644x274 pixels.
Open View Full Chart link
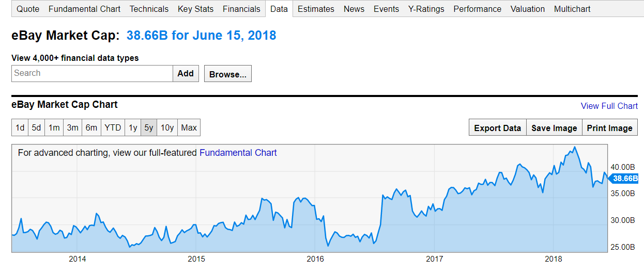[609, 106]
